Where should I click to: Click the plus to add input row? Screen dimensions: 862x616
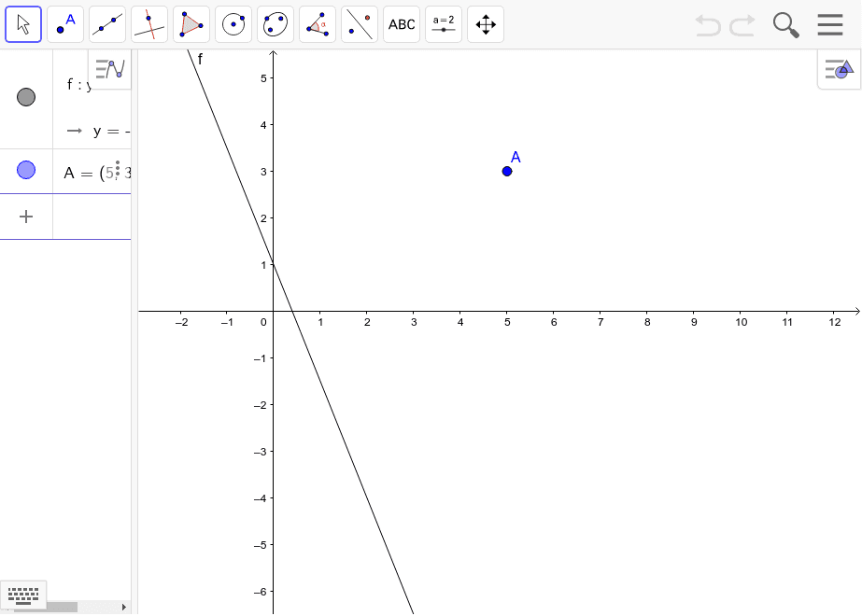coord(26,217)
